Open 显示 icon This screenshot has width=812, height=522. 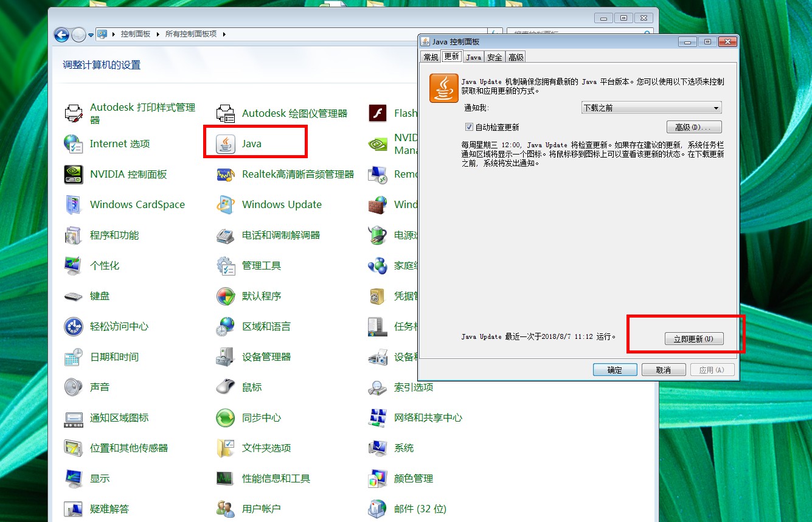pyautogui.click(x=74, y=478)
